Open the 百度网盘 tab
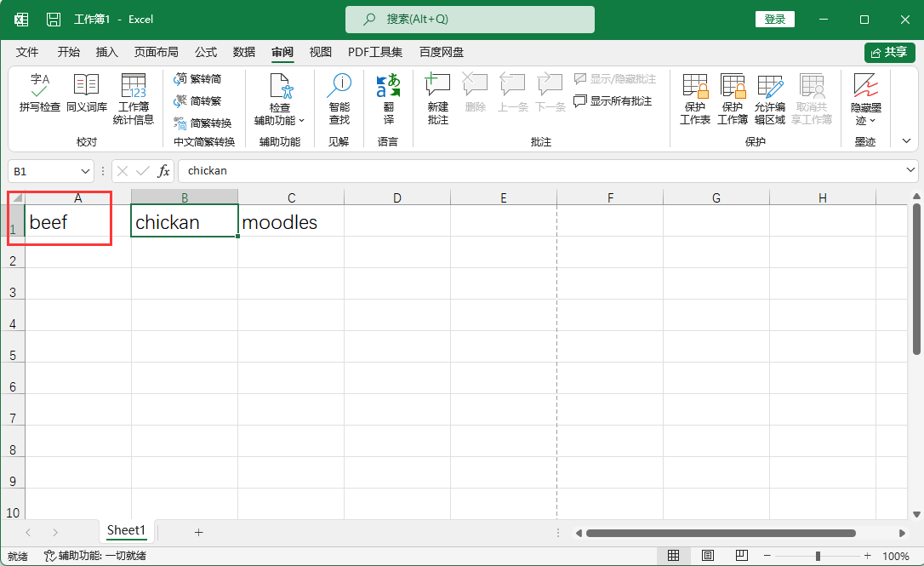The image size is (924, 566). point(442,53)
